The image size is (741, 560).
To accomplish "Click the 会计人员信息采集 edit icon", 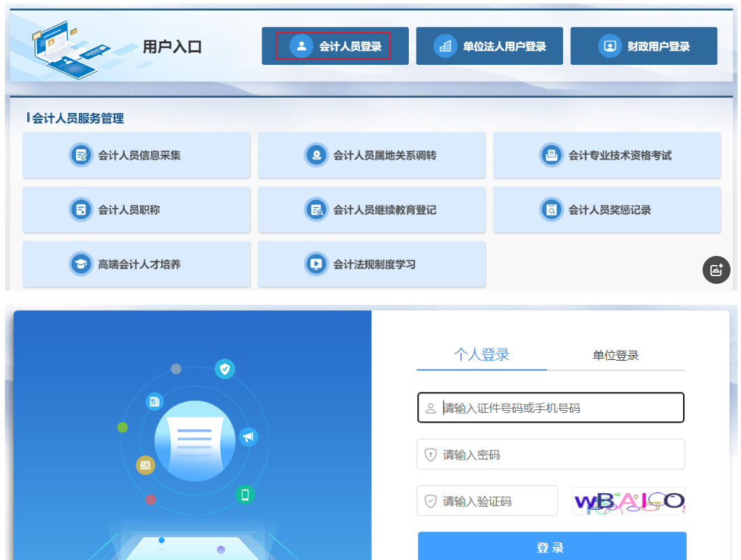I will point(80,155).
